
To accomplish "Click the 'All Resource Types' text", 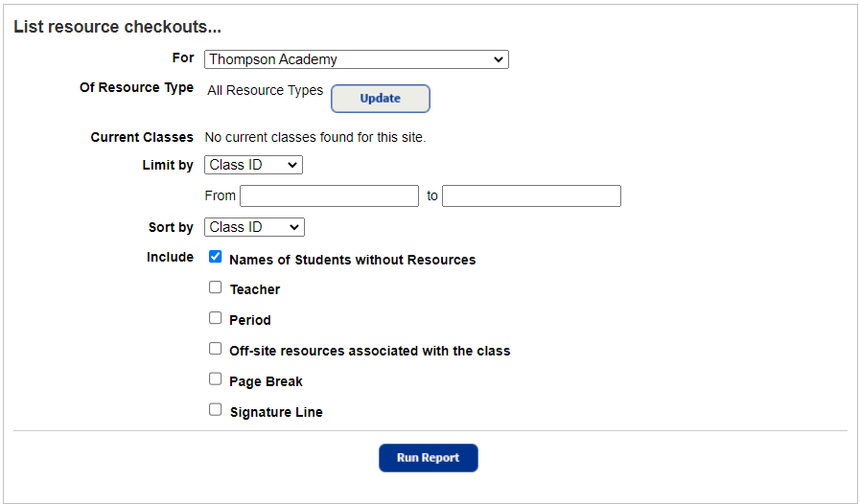I will pyautogui.click(x=266, y=91).
